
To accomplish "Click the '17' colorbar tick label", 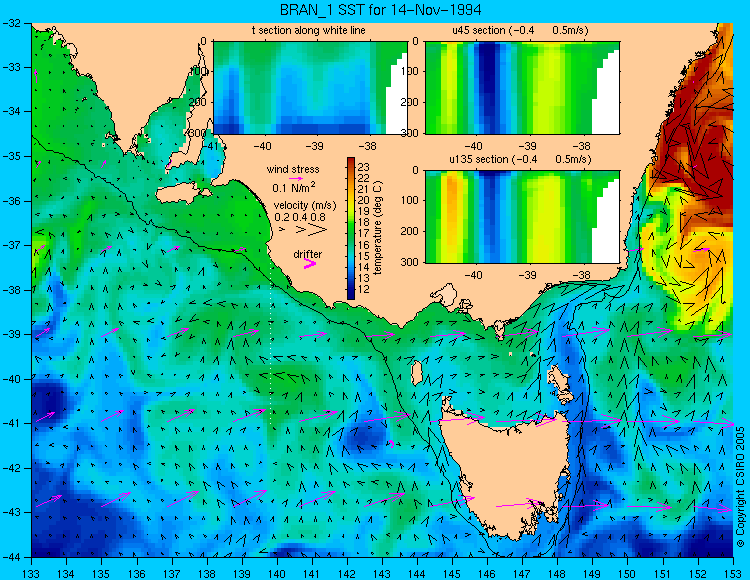I will coord(364,234).
